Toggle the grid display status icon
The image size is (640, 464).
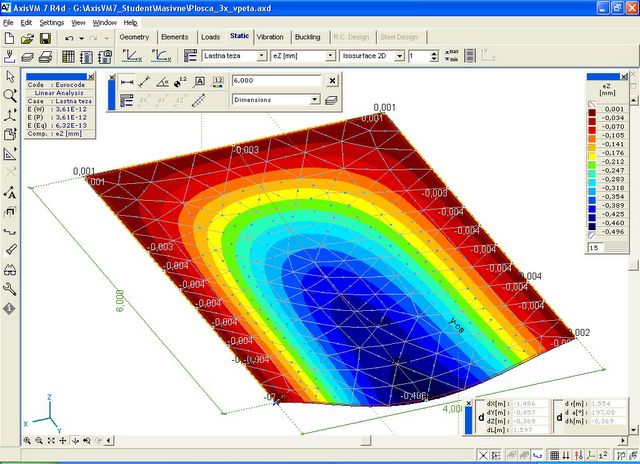(x=554, y=455)
